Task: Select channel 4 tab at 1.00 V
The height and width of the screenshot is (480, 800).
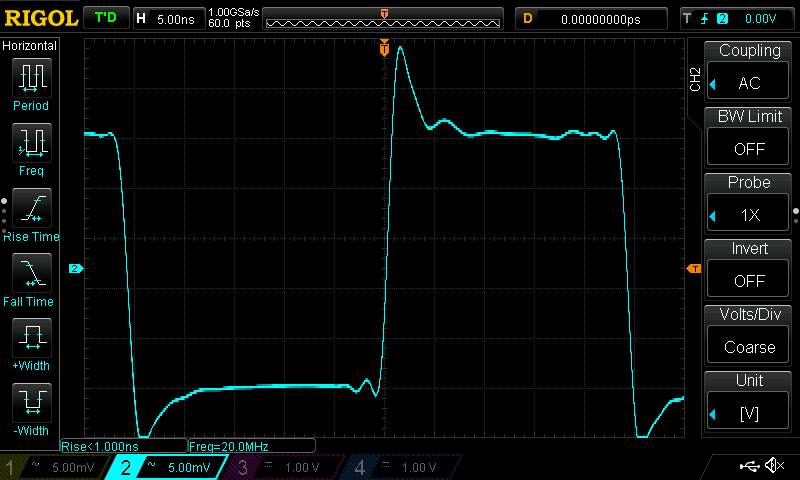Action: tap(402, 467)
